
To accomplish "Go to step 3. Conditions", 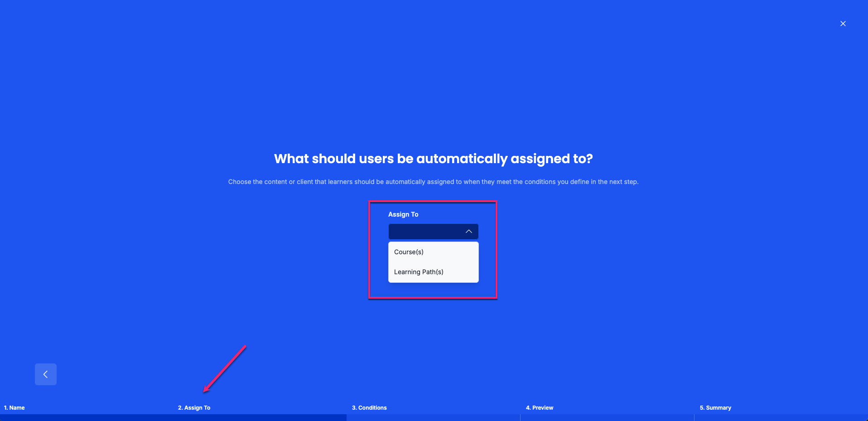I will (369, 408).
